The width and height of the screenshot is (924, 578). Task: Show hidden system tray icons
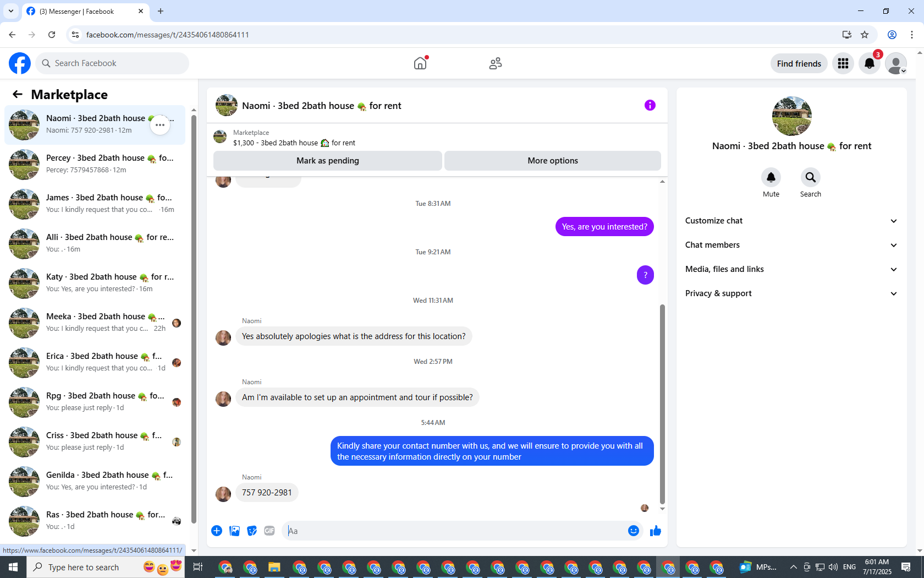click(793, 567)
